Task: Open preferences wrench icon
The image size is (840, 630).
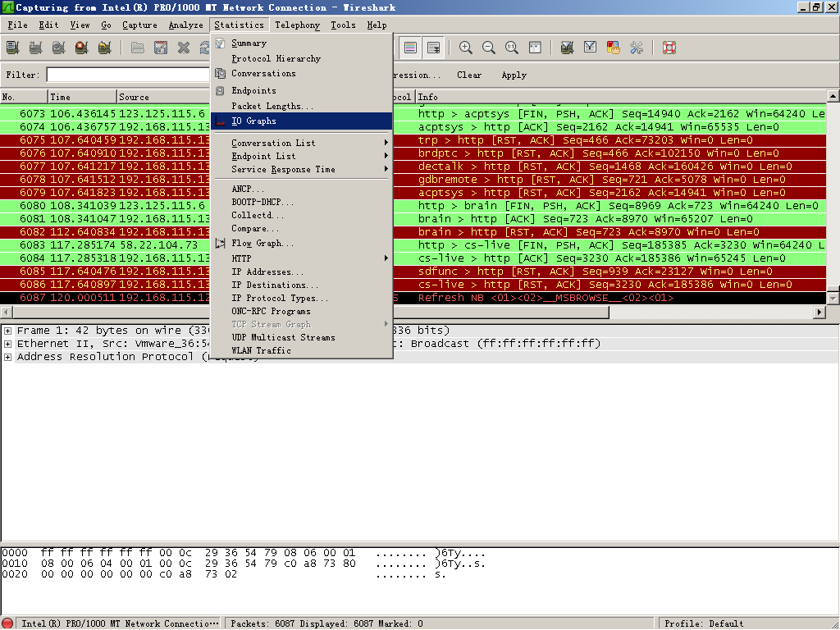Action: [x=637, y=48]
